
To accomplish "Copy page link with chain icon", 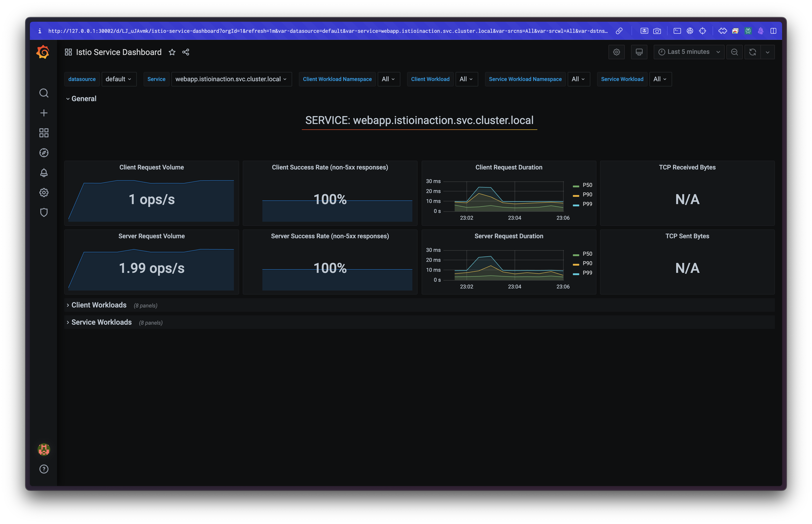I will (619, 31).
